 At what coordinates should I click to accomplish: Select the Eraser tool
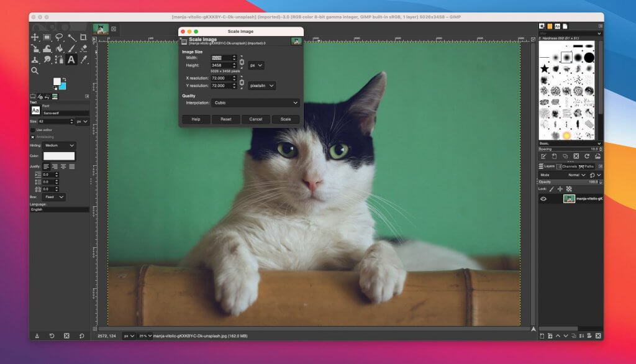[83, 48]
